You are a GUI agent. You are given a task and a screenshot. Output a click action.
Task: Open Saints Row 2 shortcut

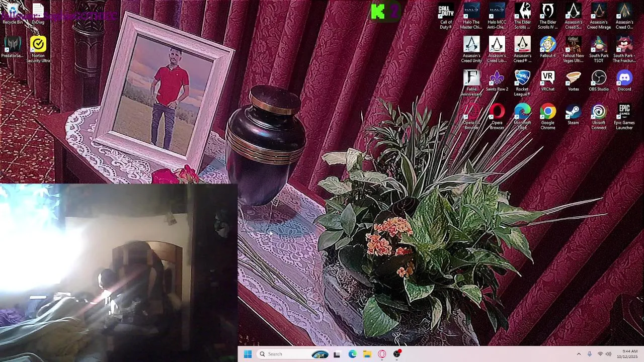click(x=497, y=81)
